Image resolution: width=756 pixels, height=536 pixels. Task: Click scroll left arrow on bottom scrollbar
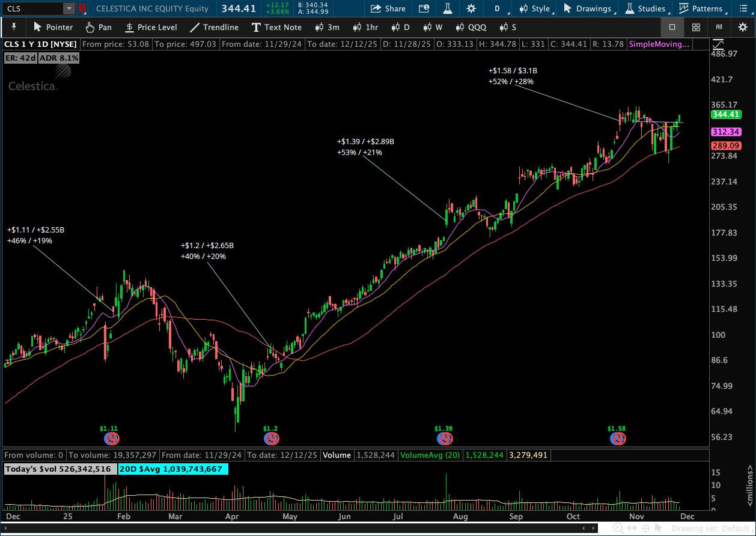(x=5, y=528)
